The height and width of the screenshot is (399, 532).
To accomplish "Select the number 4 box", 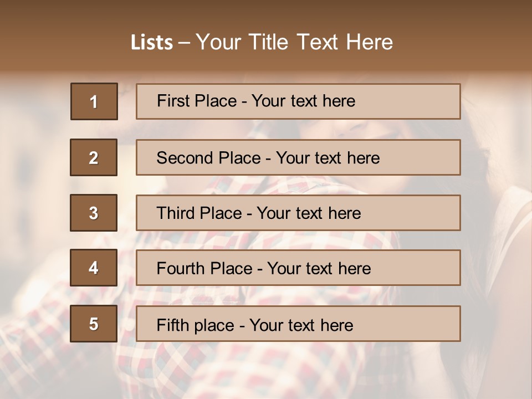I will 94,268.
